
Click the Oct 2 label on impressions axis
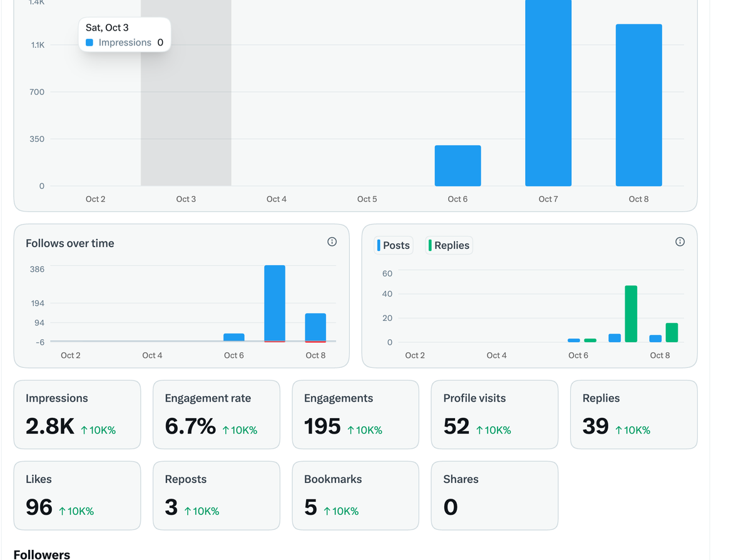pos(96,199)
